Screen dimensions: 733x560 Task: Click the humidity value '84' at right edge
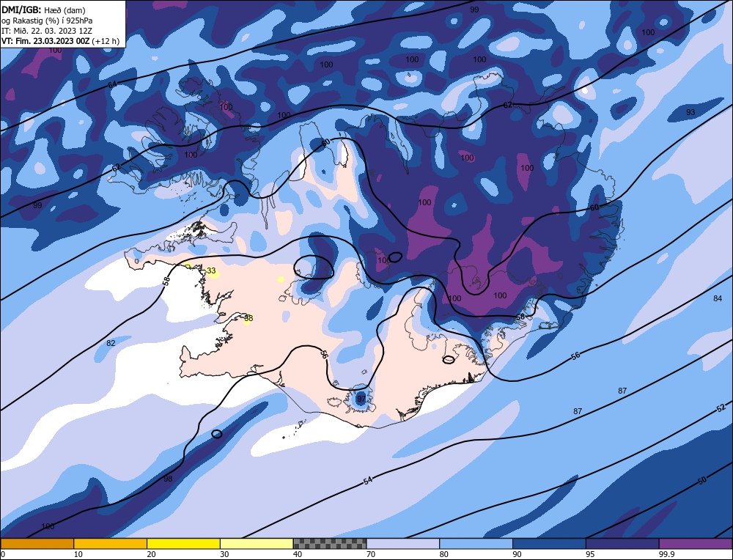[x=718, y=298]
